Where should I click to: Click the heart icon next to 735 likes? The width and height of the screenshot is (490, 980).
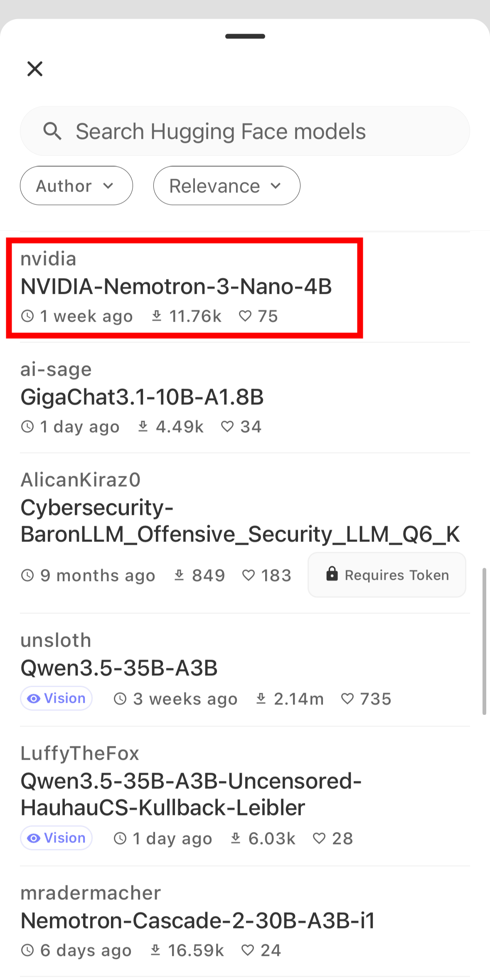347,699
